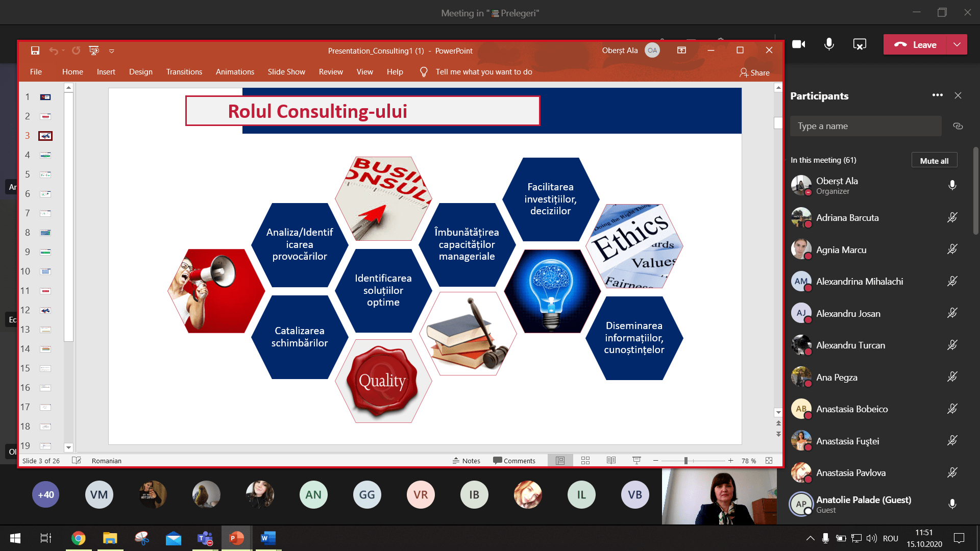Switch to the Insert ribbon tab
The height and width of the screenshot is (551, 980).
pyautogui.click(x=106, y=72)
